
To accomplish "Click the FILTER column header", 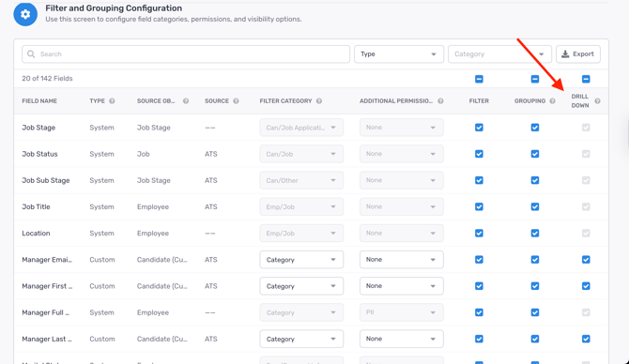I will [x=479, y=101].
